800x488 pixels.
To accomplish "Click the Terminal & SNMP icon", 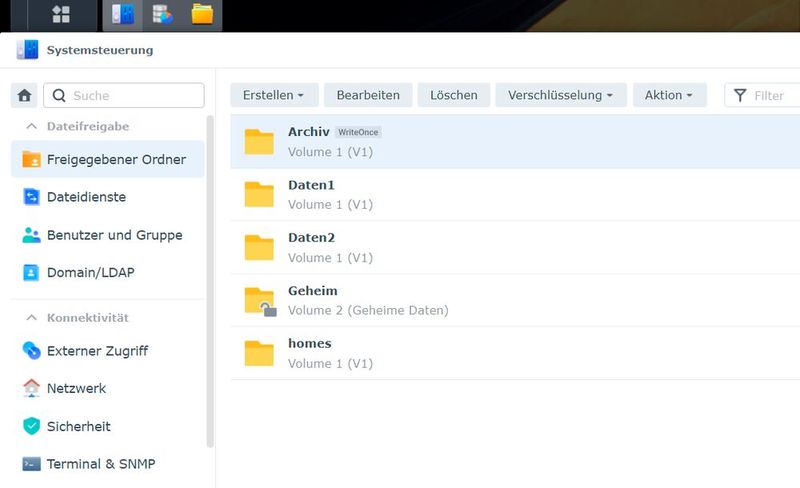I will pyautogui.click(x=32, y=463).
